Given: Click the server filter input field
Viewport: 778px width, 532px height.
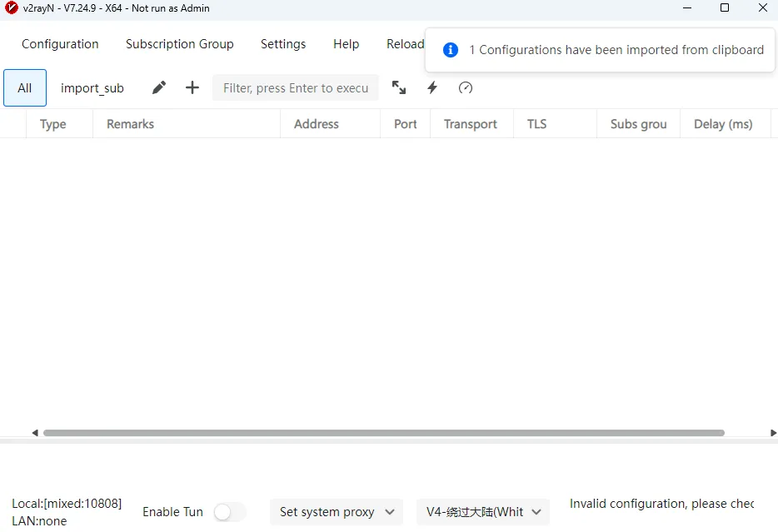Looking at the screenshot, I should 296,87.
